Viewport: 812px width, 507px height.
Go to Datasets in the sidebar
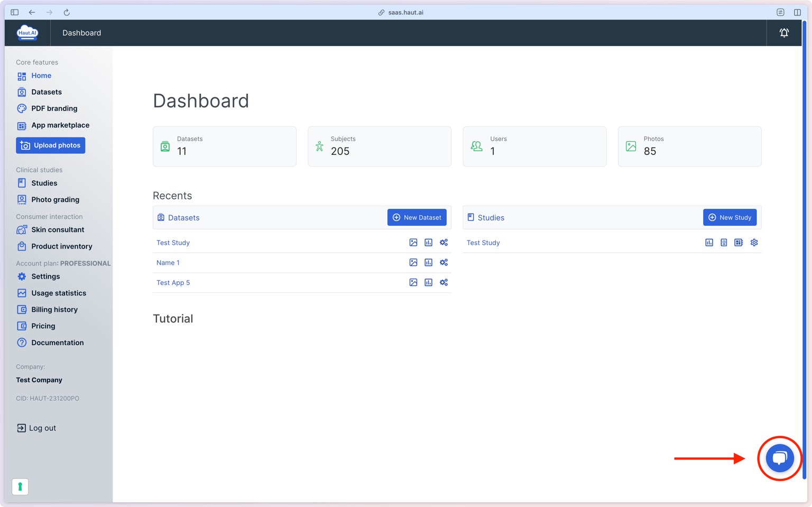pos(47,92)
